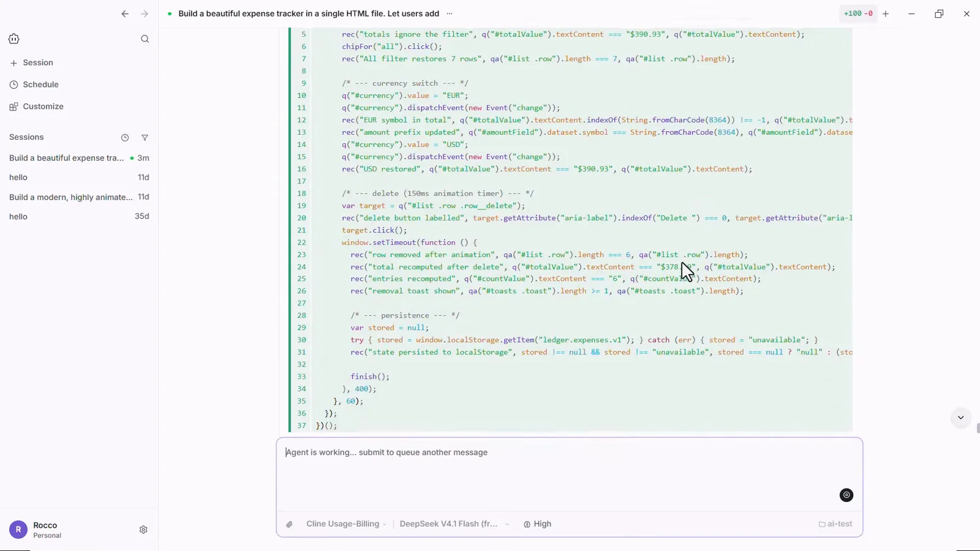This screenshot has height=551, width=980.
Task: Click code line 'target.click();'
Action: pyautogui.click(x=374, y=230)
